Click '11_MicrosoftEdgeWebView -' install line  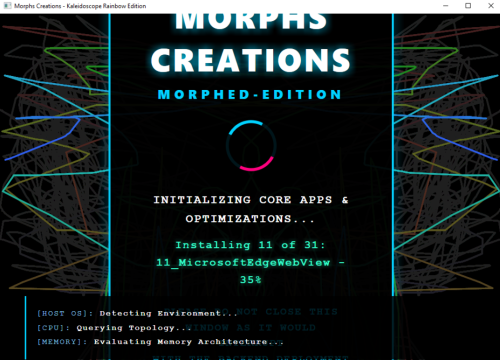pos(251,263)
